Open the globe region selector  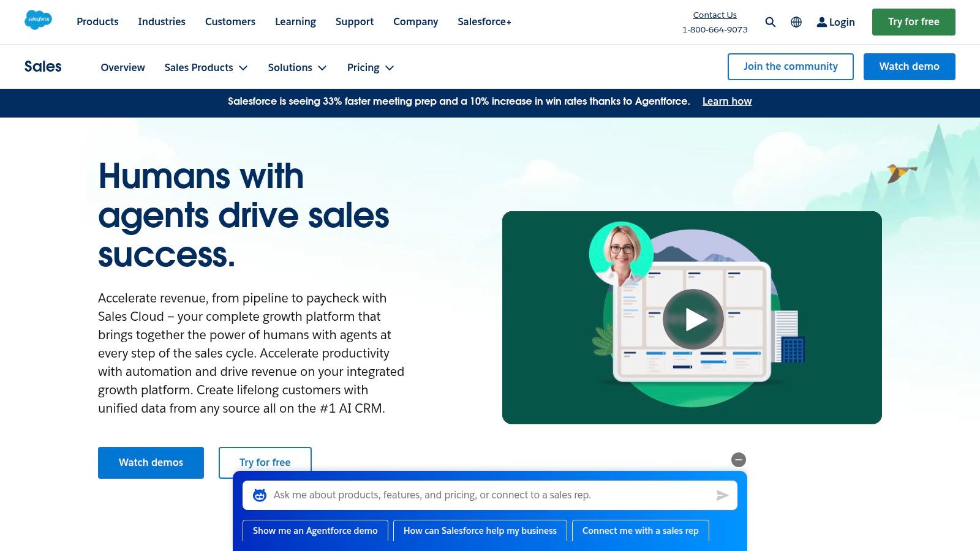tap(796, 22)
